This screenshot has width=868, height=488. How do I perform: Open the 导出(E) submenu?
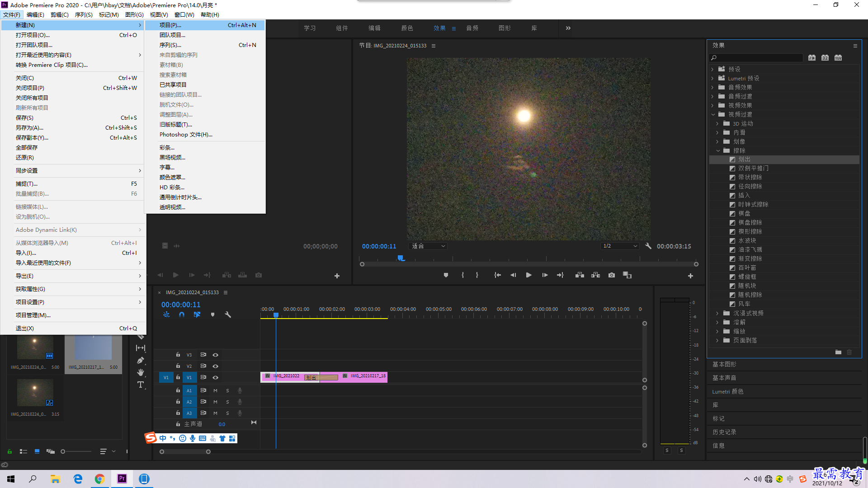coord(73,276)
